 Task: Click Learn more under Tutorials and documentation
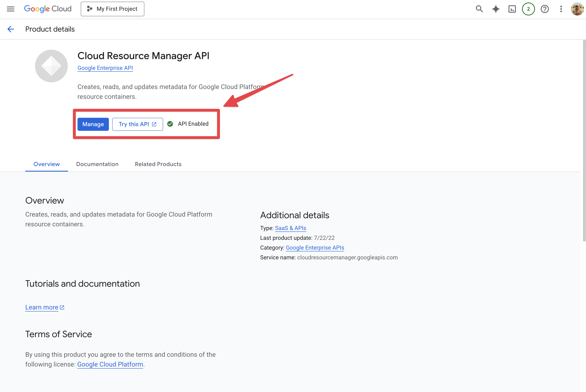pyautogui.click(x=42, y=307)
